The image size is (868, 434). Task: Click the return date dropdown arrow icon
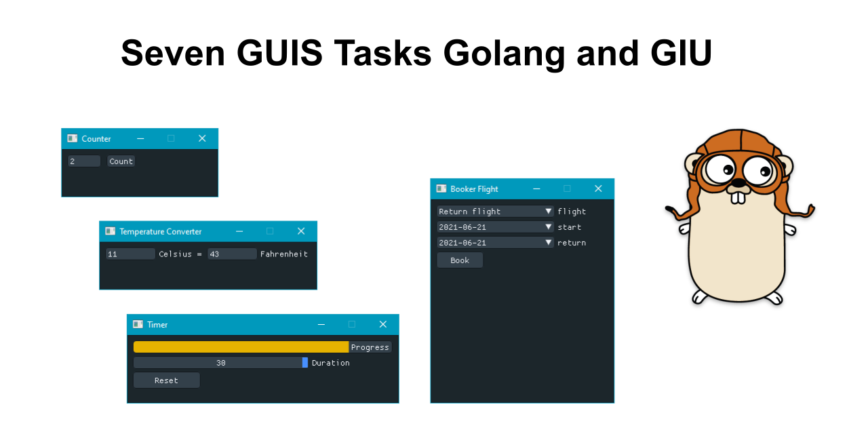(x=548, y=242)
